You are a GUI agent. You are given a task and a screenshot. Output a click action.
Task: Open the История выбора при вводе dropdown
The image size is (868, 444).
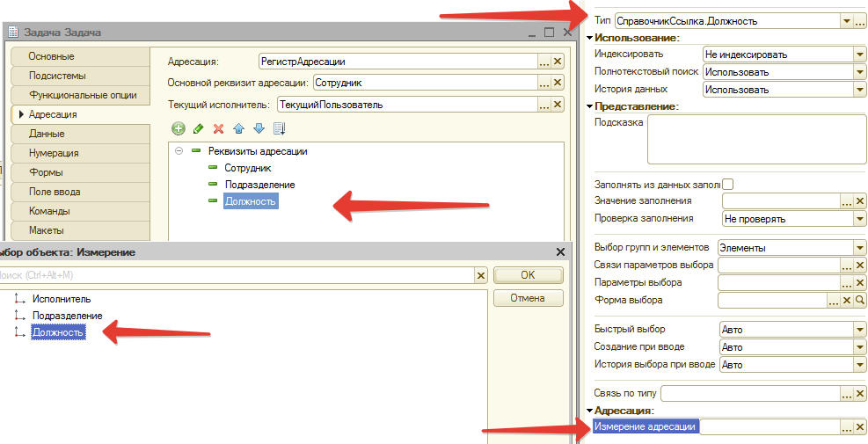(860, 365)
